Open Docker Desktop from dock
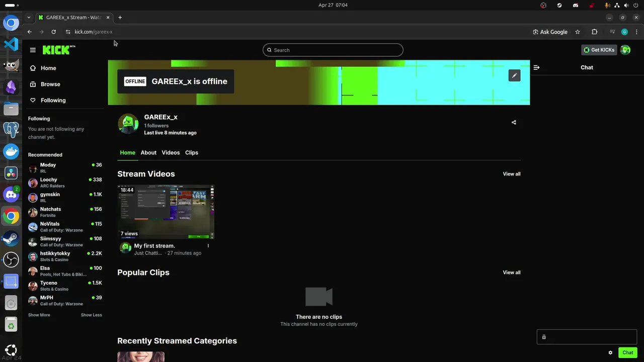644x362 pixels. click(x=11, y=151)
